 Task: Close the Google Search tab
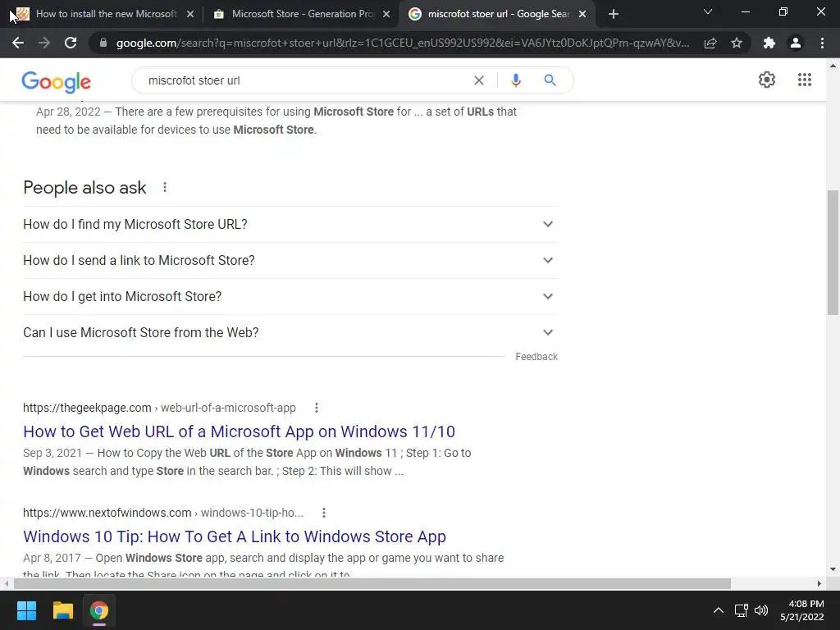coord(583,14)
